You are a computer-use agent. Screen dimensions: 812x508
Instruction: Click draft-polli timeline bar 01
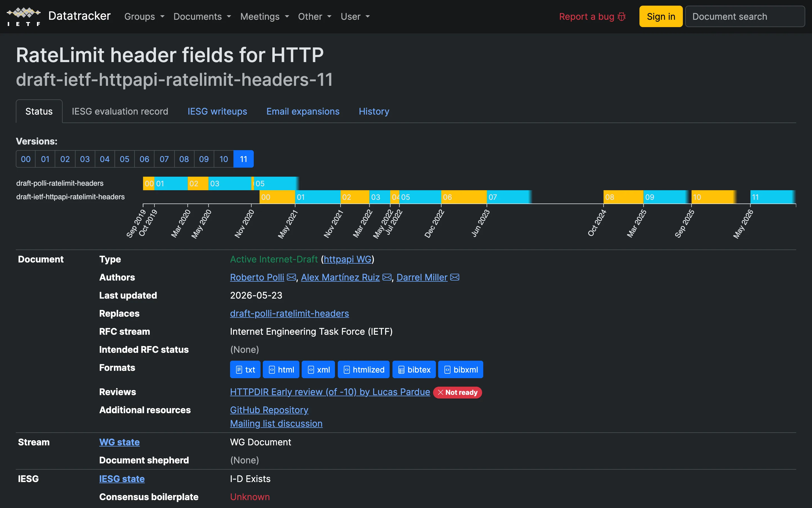(171, 183)
